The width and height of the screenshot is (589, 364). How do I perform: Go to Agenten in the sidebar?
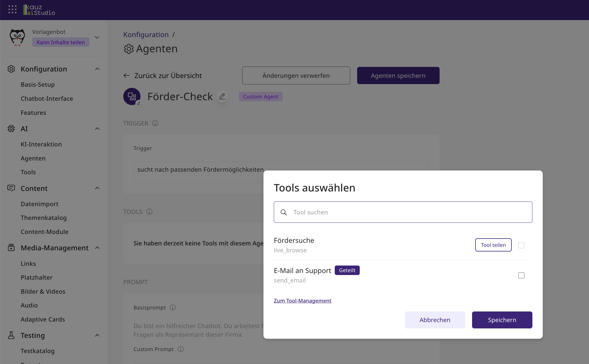click(33, 158)
